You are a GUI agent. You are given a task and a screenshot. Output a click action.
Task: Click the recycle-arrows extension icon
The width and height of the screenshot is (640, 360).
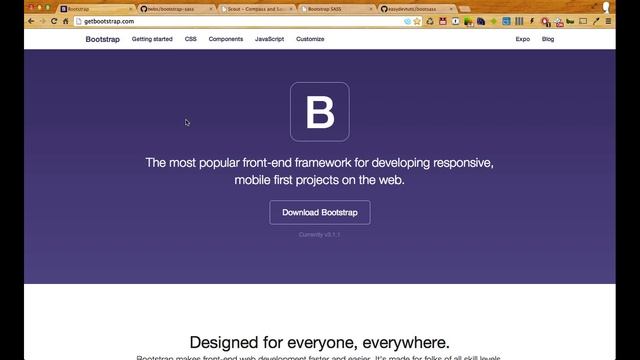430,22
